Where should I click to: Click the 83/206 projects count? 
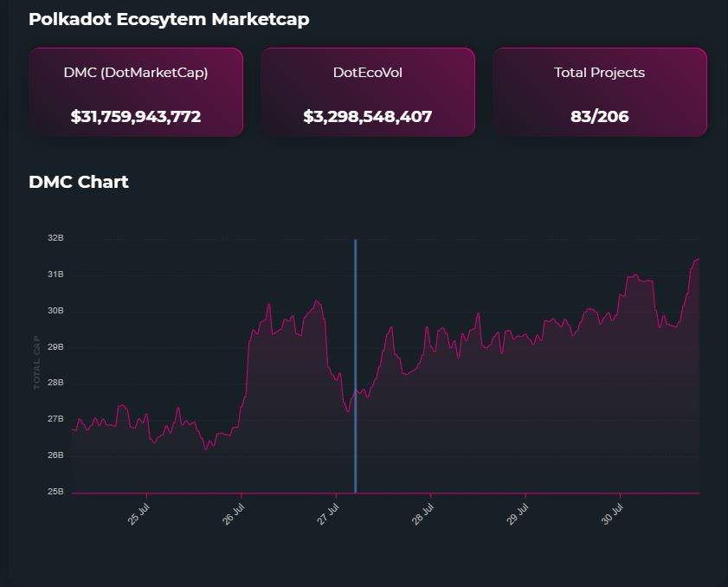point(599,116)
